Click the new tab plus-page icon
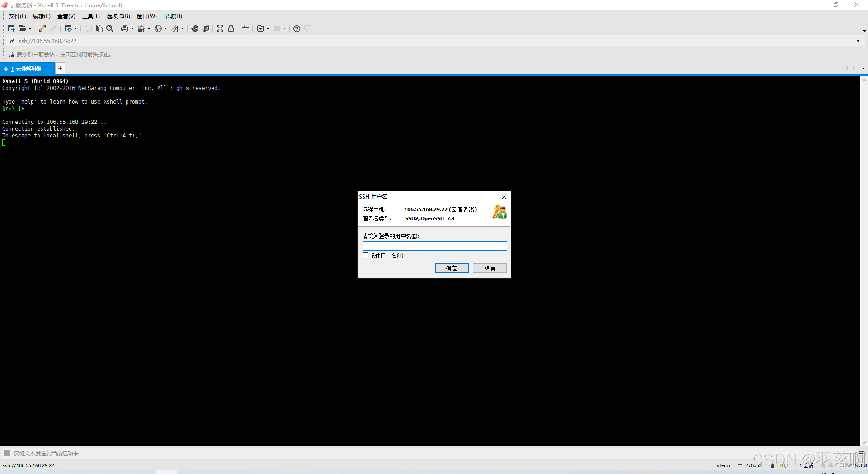 pyautogui.click(x=260, y=28)
